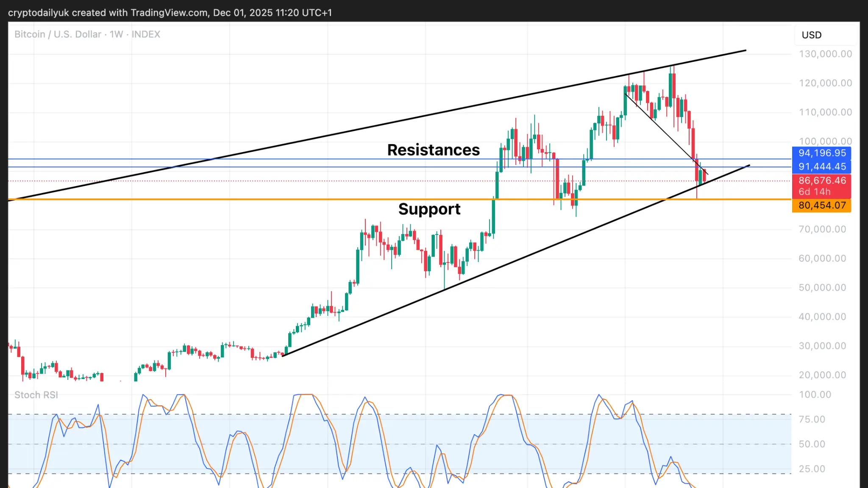Click the red 86,676.46 current price tag
This screenshot has width=868, height=488.
(x=821, y=181)
